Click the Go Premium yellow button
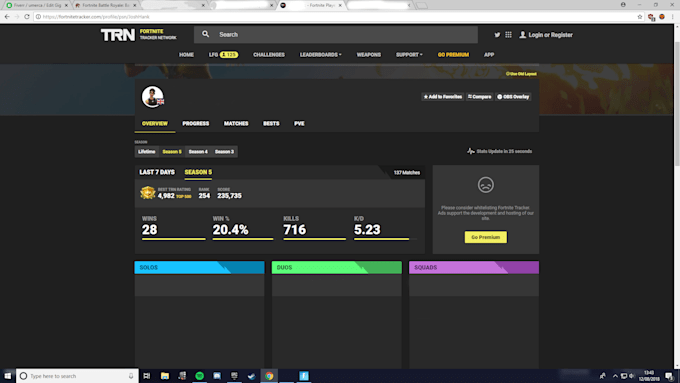680x383 pixels. coord(486,237)
